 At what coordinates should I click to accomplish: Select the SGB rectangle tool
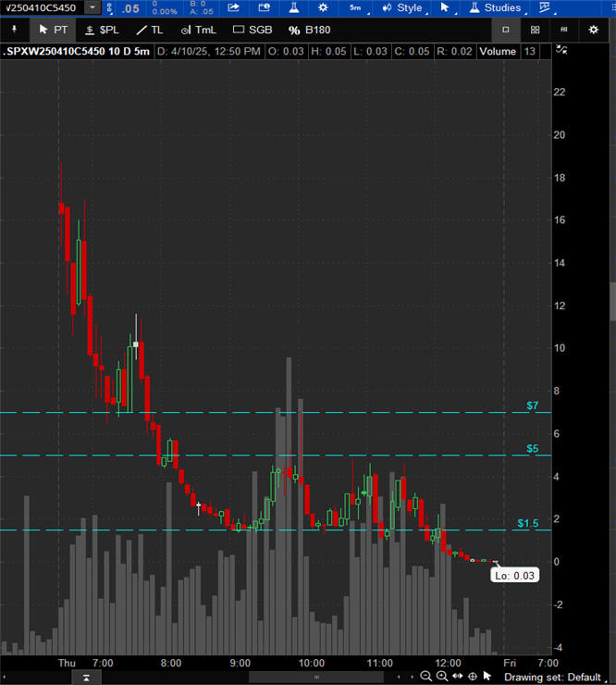tap(253, 30)
